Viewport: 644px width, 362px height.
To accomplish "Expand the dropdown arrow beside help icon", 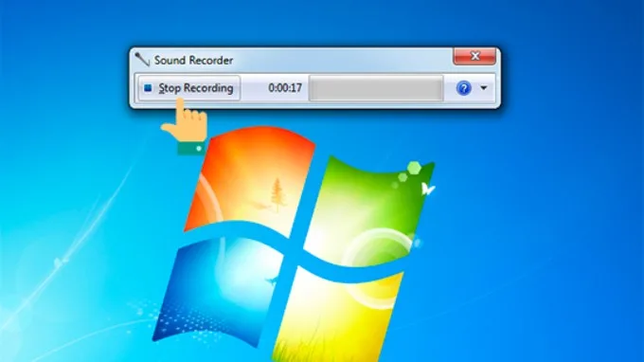I will pyautogui.click(x=484, y=88).
